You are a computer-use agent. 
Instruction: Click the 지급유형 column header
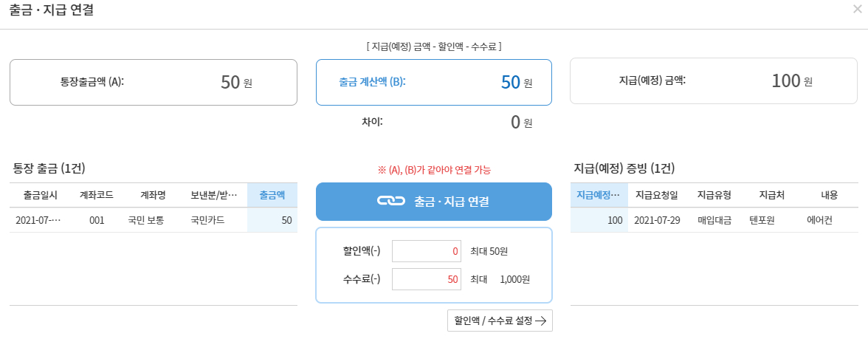tap(714, 195)
